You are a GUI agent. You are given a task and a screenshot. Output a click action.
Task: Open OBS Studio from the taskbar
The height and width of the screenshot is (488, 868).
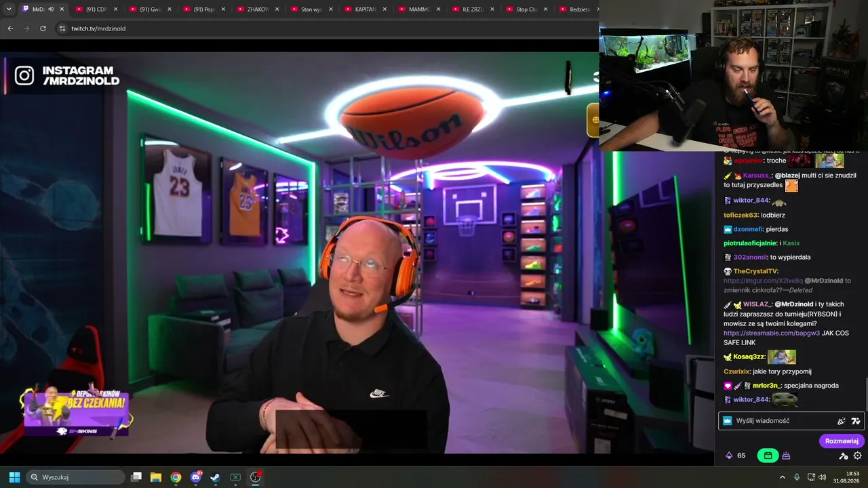pyautogui.click(x=256, y=477)
